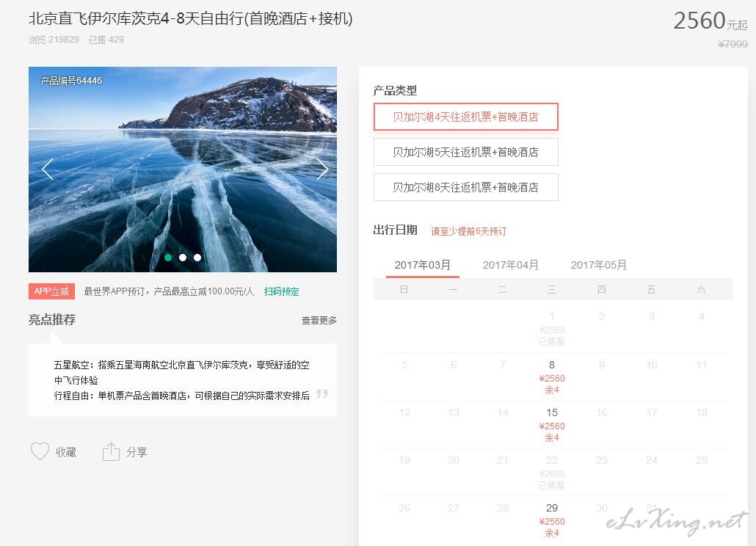Click the 亮点推荐 heading
Viewport: 756px width, 546px height.
52,319
